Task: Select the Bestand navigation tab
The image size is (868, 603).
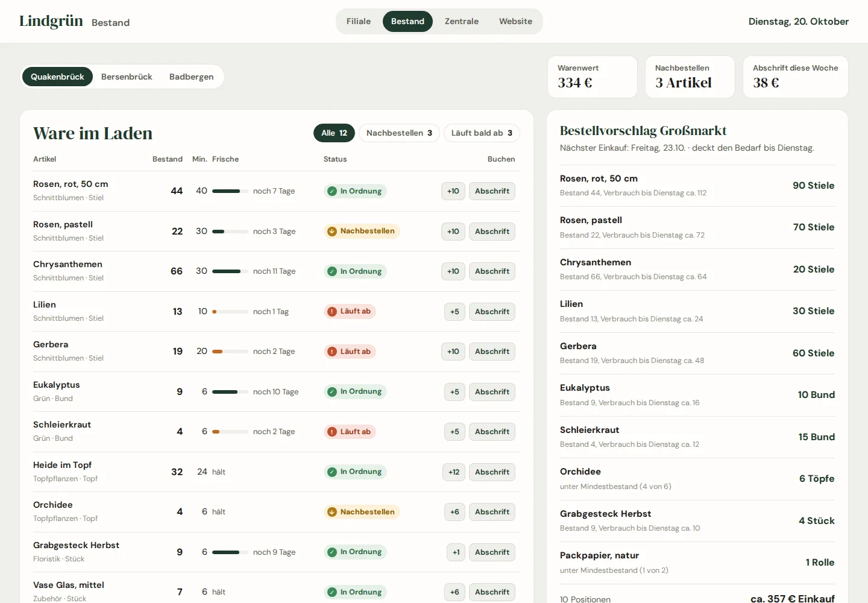Action: pyautogui.click(x=407, y=22)
